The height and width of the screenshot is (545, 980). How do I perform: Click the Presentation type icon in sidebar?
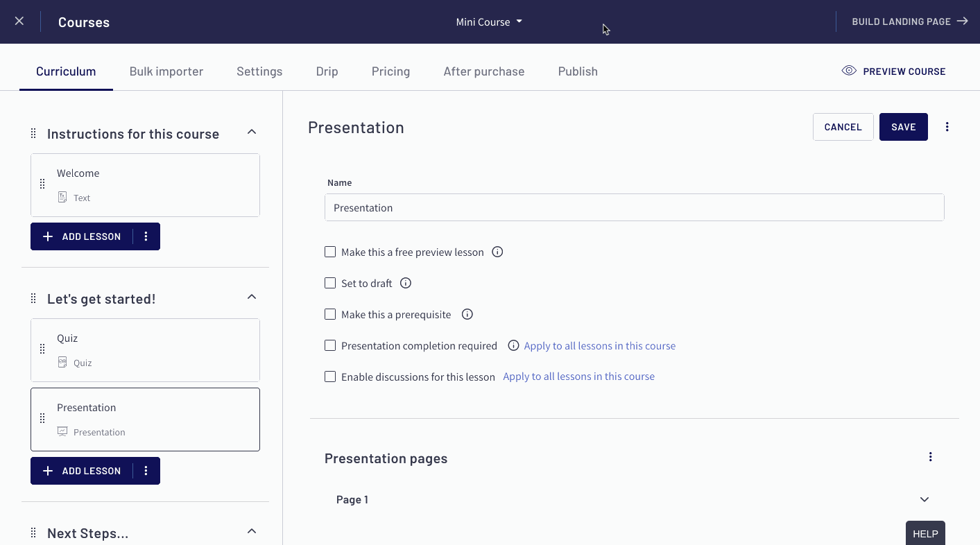pyautogui.click(x=62, y=431)
